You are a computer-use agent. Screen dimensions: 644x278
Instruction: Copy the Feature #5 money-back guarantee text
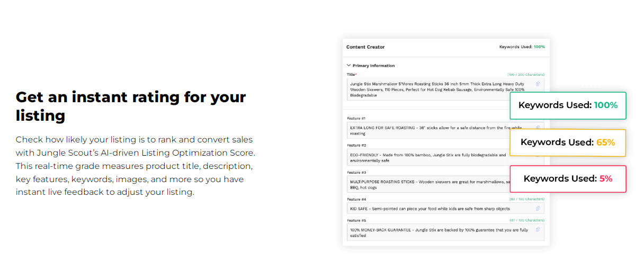point(538,229)
